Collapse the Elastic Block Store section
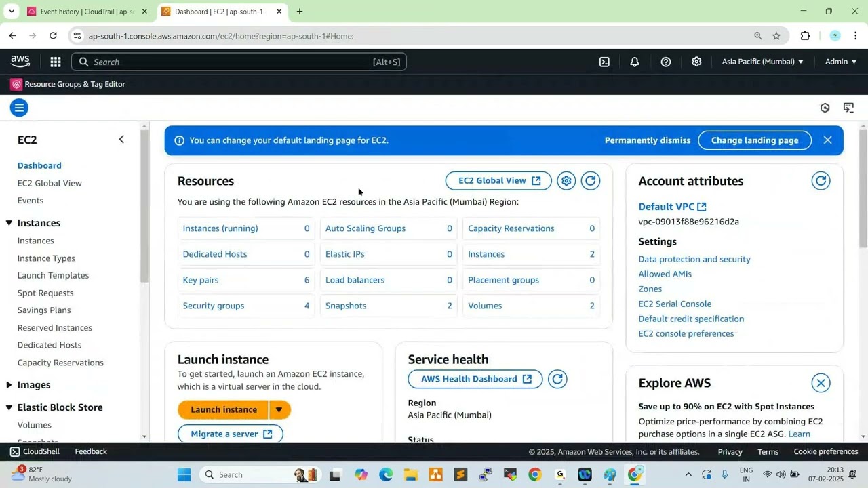This screenshot has width=868, height=488. [x=9, y=407]
